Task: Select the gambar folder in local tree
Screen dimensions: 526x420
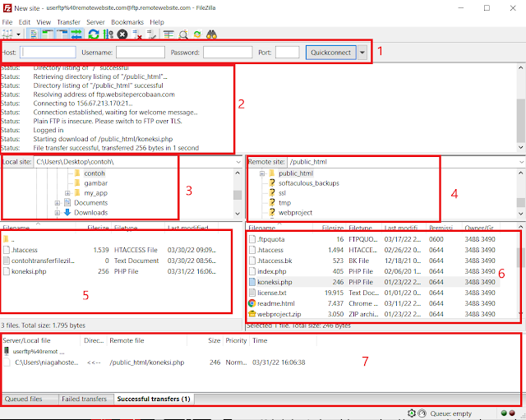Action: pos(95,183)
